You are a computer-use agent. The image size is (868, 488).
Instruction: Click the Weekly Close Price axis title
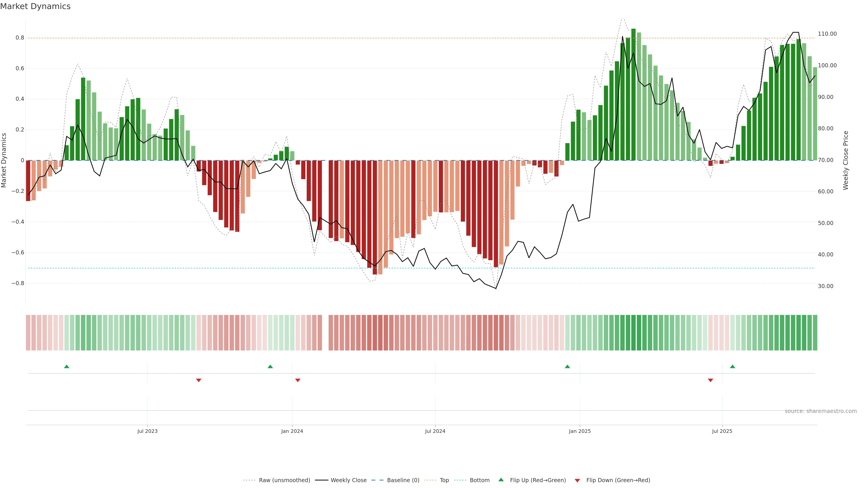(x=846, y=160)
